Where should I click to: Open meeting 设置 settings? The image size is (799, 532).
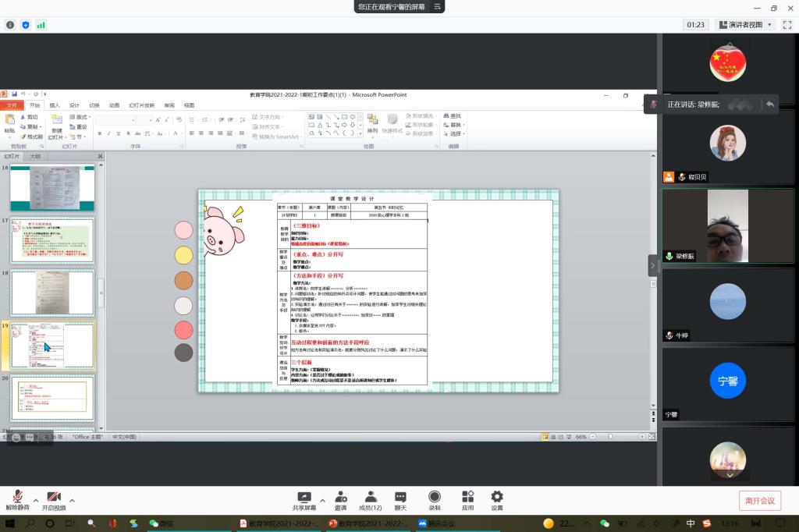(x=497, y=500)
